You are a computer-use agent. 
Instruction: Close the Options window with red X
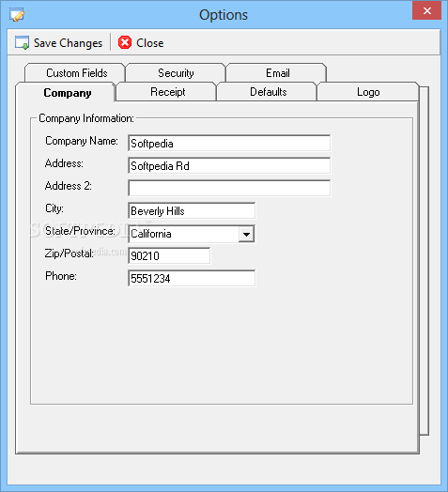pos(427,11)
